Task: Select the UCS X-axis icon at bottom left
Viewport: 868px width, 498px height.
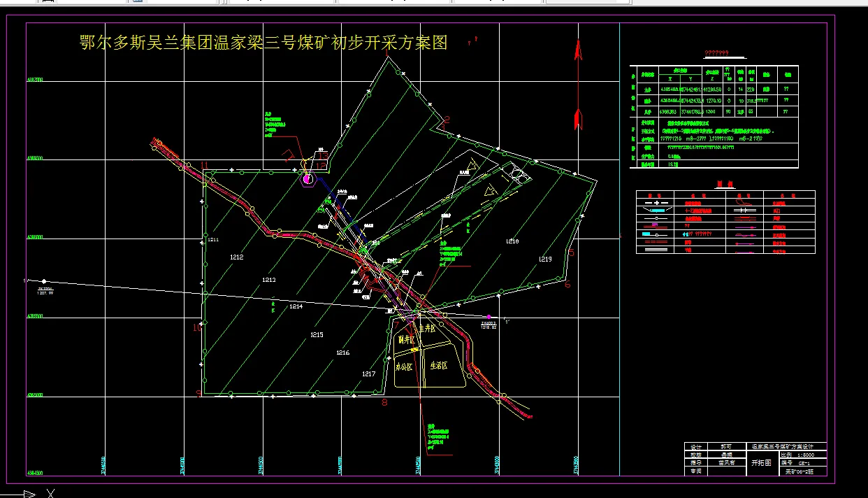Action: tap(28, 494)
